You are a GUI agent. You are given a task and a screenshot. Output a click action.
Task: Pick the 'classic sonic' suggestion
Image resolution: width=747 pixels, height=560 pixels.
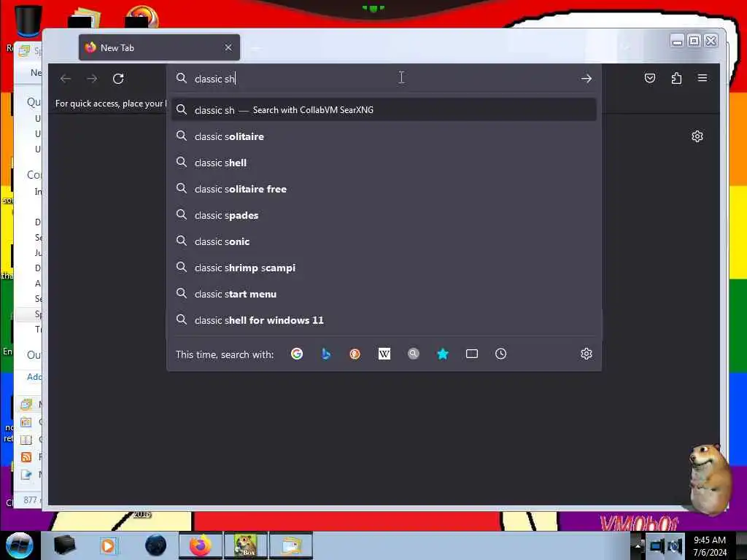tap(384, 241)
